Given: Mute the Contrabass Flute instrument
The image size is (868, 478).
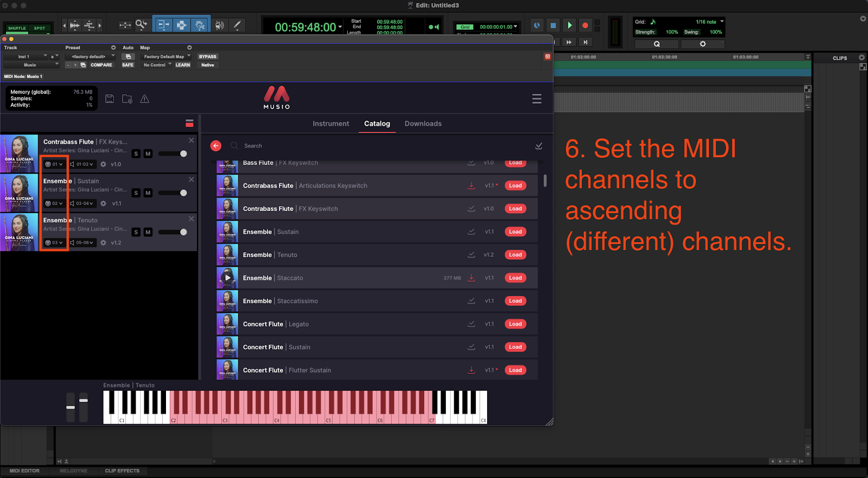Looking at the screenshot, I should tap(148, 154).
